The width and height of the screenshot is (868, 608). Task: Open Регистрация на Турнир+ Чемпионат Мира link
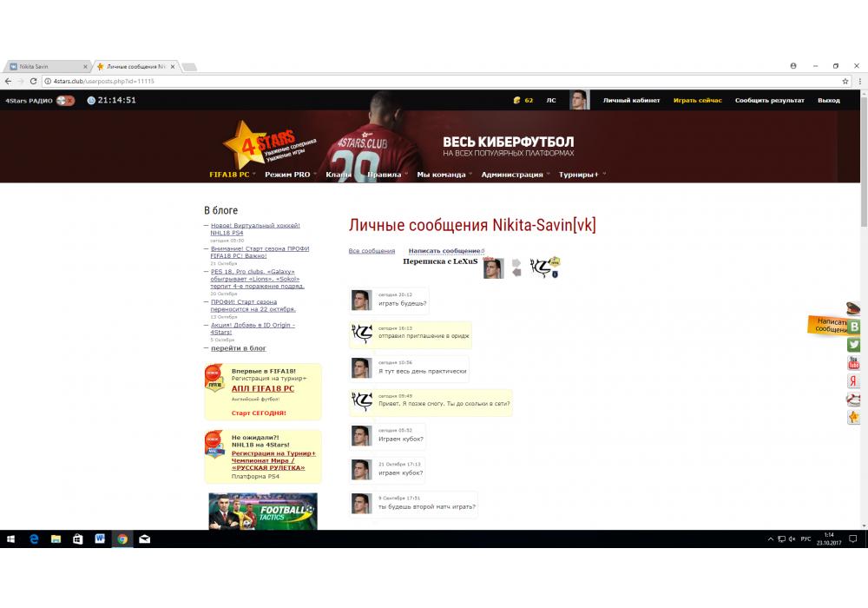pyautogui.click(x=273, y=460)
